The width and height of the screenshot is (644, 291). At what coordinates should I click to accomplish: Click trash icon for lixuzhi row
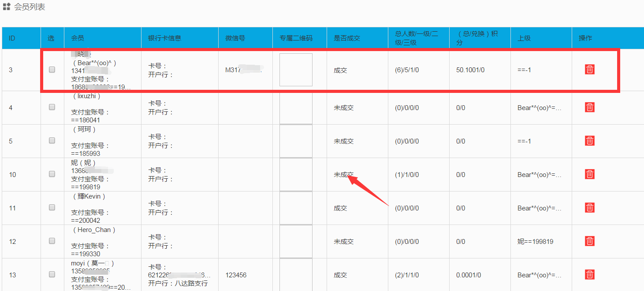[x=589, y=107]
